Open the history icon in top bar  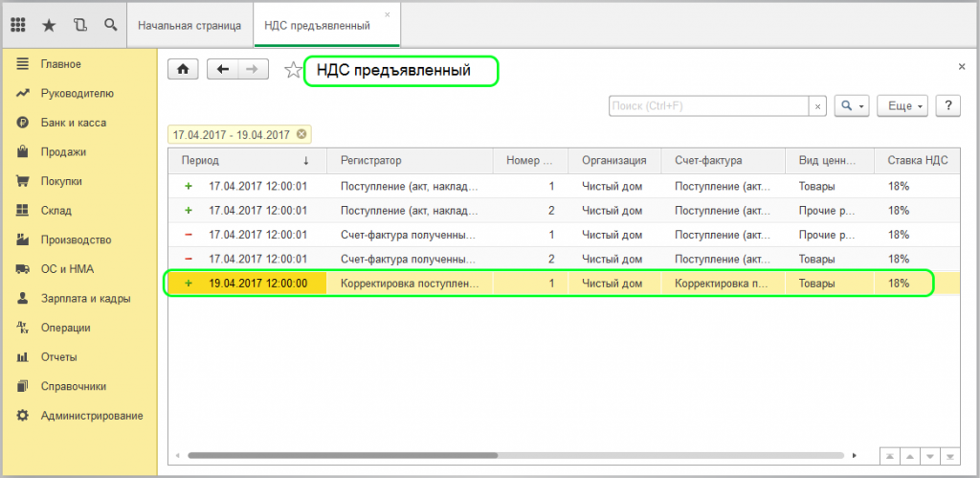[x=79, y=25]
